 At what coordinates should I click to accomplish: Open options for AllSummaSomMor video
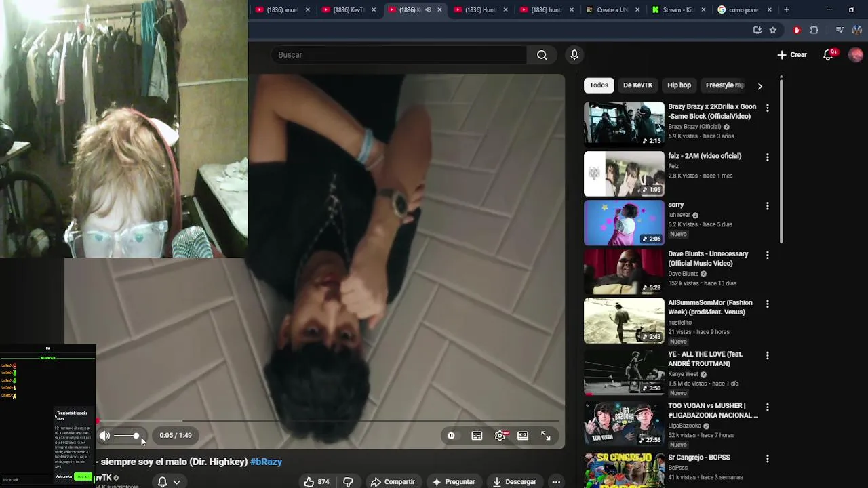(767, 304)
